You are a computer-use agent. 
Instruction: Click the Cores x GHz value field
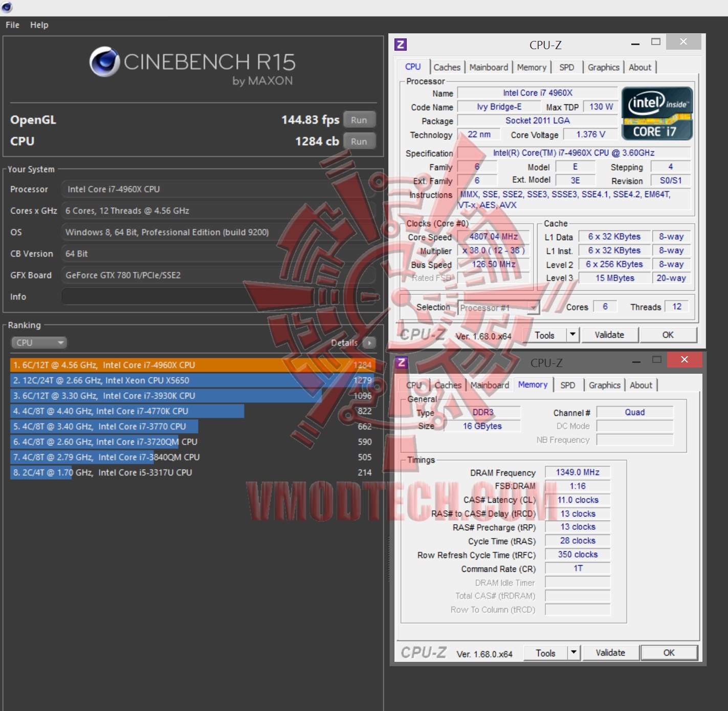pyautogui.click(x=218, y=211)
